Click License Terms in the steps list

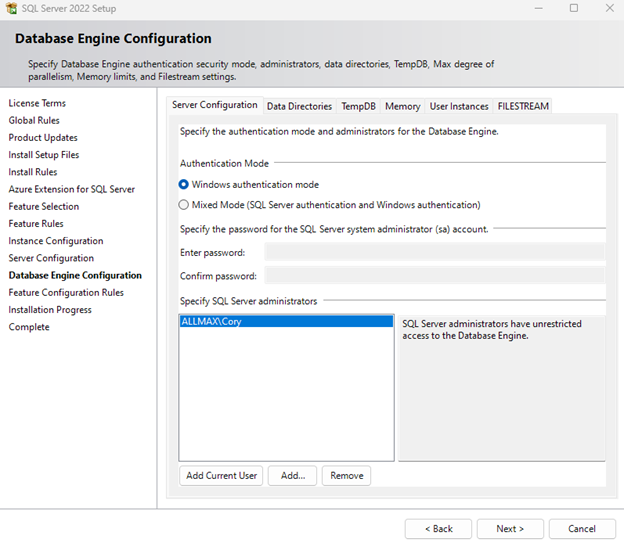[x=37, y=103]
